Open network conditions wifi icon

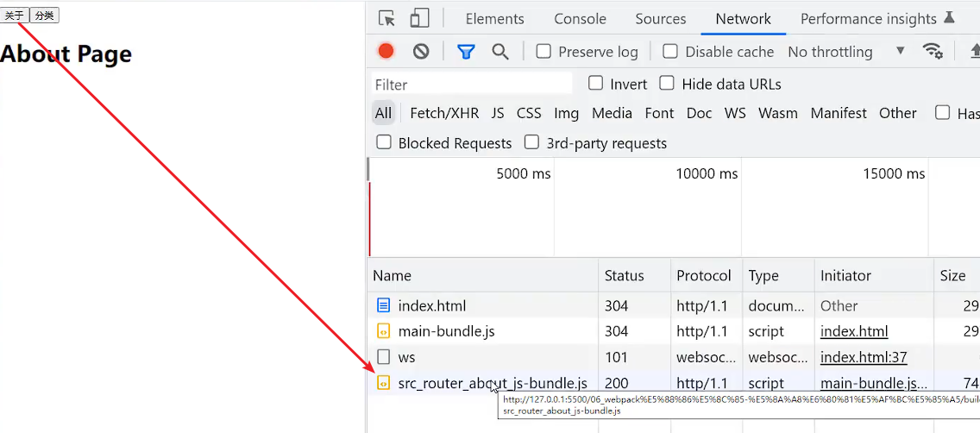click(x=933, y=51)
